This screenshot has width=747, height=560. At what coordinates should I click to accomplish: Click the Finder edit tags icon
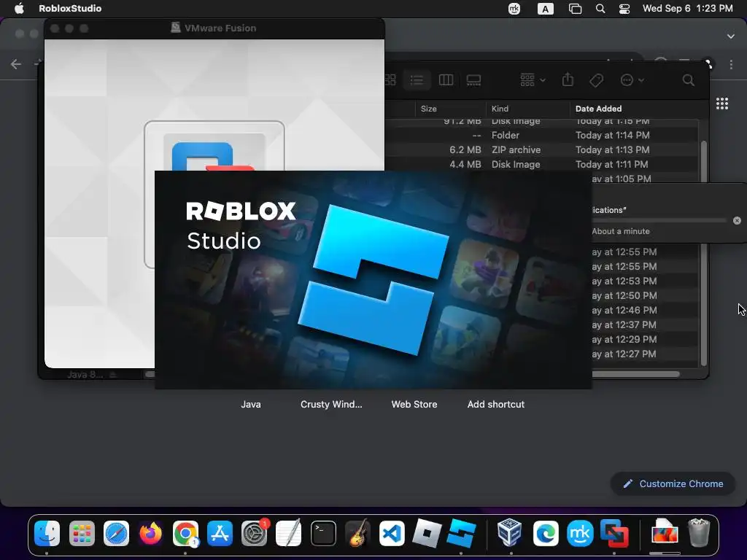pyautogui.click(x=596, y=80)
